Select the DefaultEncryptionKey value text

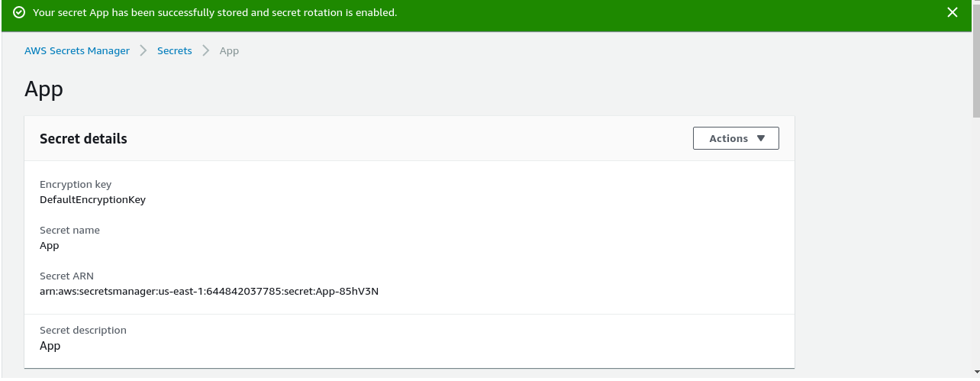pyautogui.click(x=92, y=200)
